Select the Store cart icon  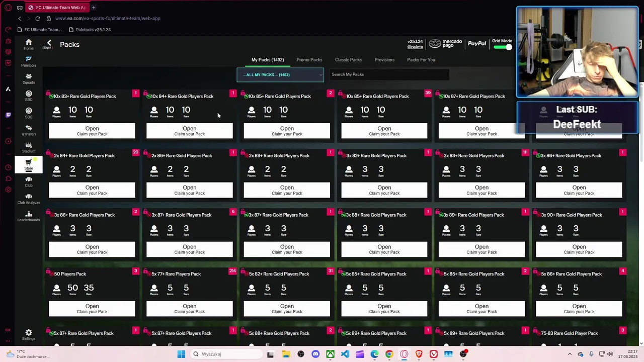[29, 164]
